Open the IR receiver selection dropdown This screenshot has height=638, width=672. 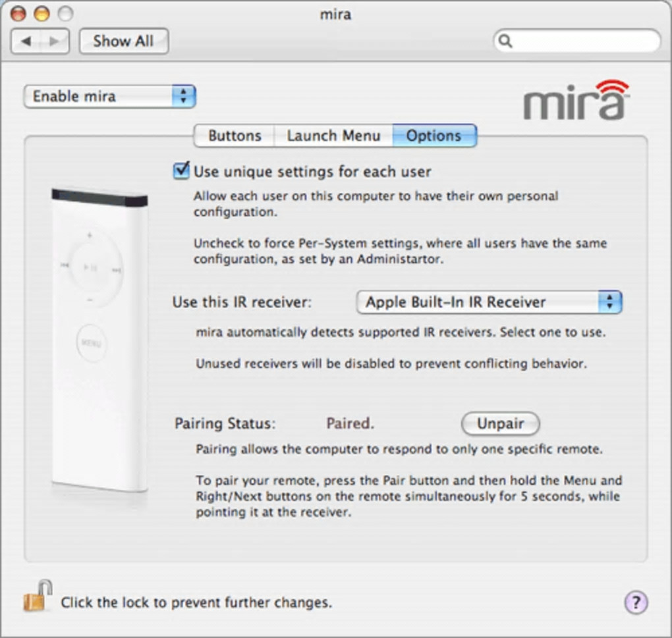point(489,302)
